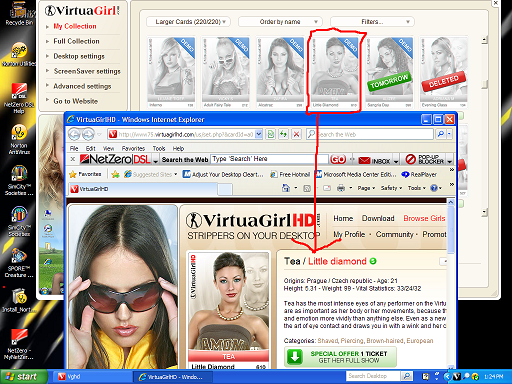512x384 pixels.
Task: Click the page vertical scrollbar up arrow
Action: pyautogui.click(x=451, y=202)
